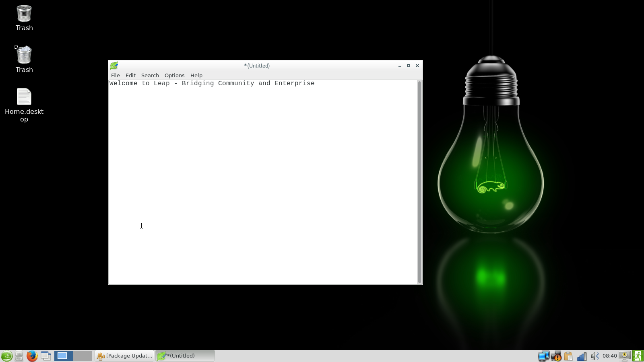Open the Edit menu

pyautogui.click(x=130, y=75)
